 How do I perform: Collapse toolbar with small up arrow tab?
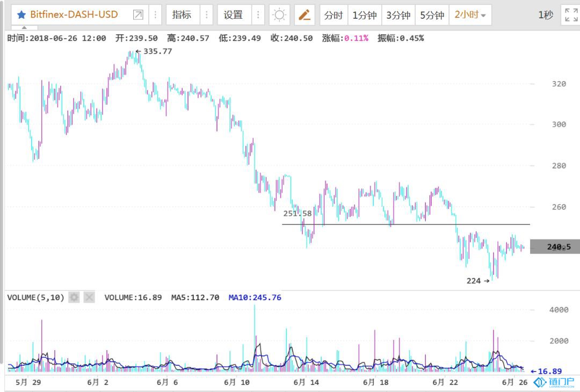tap(24, 28)
